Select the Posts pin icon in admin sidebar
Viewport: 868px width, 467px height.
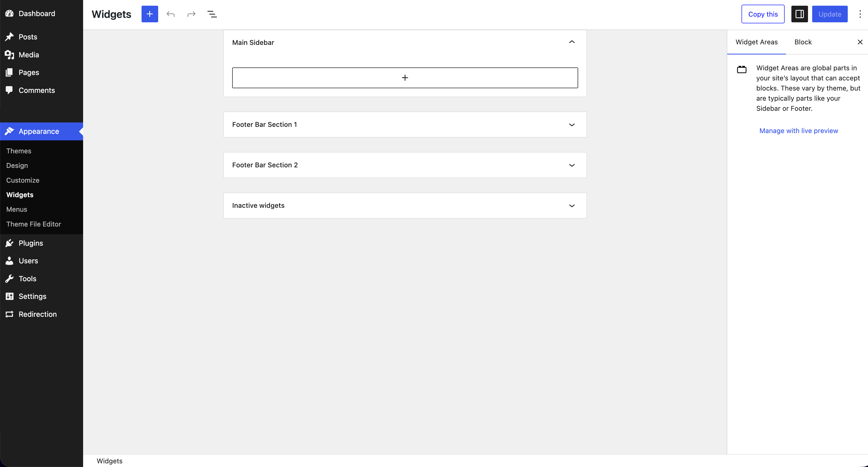click(x=9, y=37)
